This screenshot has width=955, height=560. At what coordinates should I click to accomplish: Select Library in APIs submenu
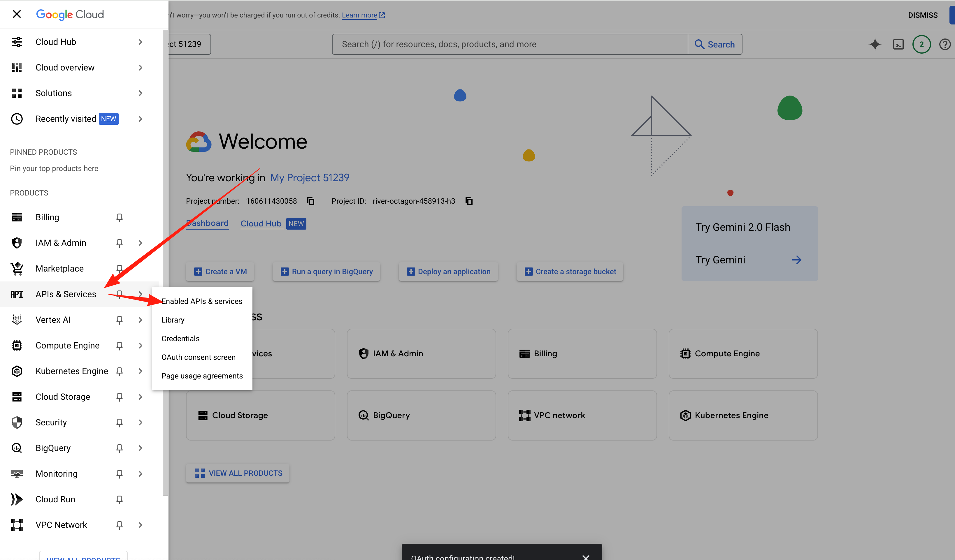point(202,320)
